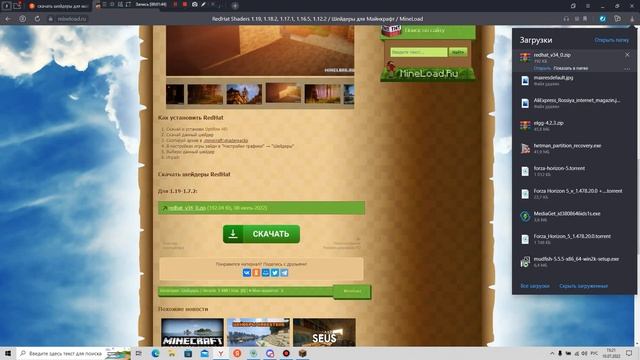Open the Windows notification center icon
The width and height of the screenshot is (640, 360).
pos(629,353)
